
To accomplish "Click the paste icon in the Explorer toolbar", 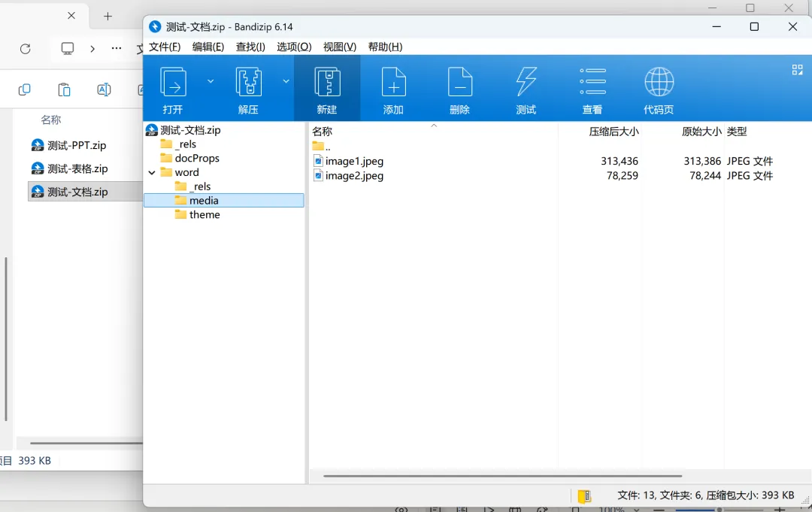I will 64,89.
